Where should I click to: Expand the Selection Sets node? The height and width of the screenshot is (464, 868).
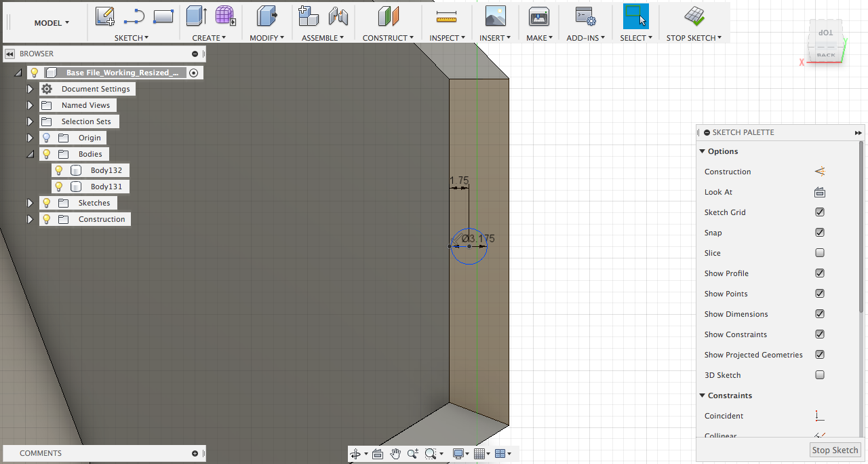coord(30,121)
